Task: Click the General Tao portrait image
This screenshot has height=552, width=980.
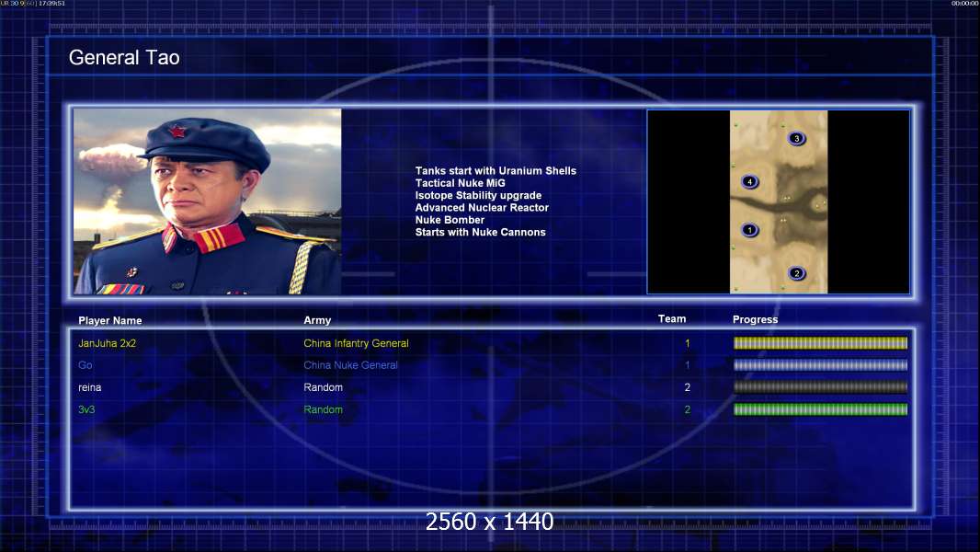Action: pyautogui.click(x=208, y=201)
